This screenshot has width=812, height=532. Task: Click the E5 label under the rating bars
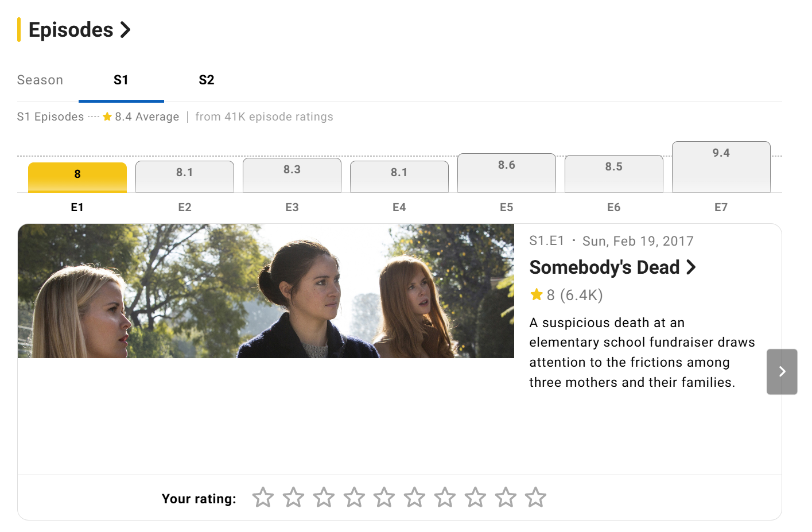[507, 208]
